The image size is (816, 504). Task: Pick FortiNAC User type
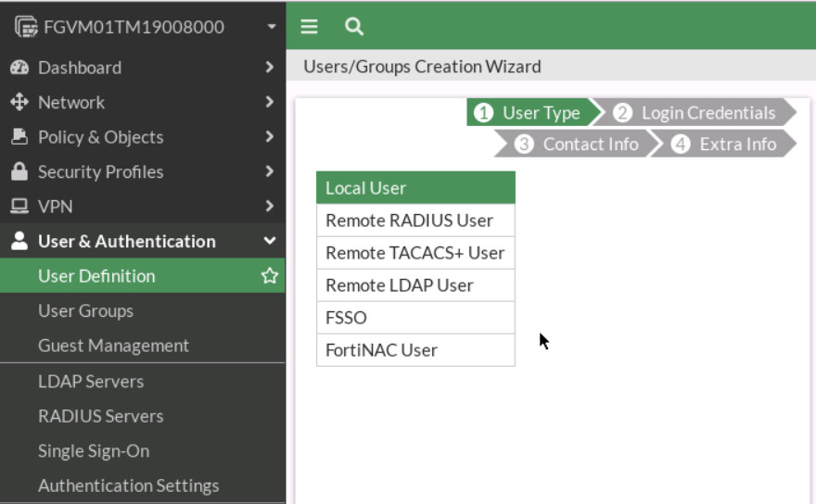click(x=415, y=350)
